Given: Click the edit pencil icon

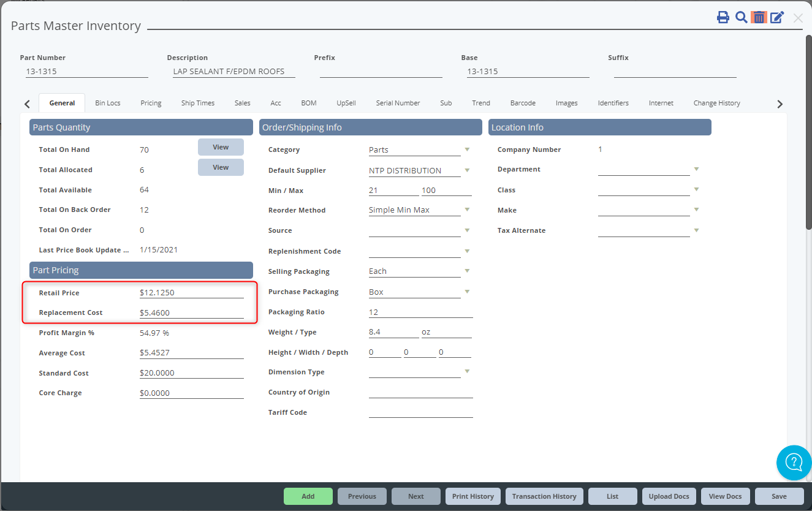Looking at the screenshot, I should pos(777,17).
